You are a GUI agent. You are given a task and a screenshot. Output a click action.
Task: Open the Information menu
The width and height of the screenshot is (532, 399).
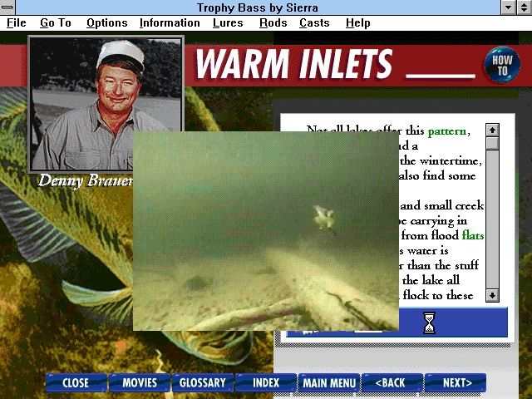[x=170, y=22]
